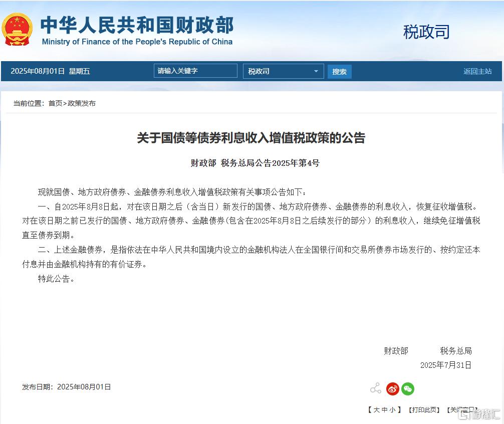Open the share icon beside Weibo

(x=375, y=388)
